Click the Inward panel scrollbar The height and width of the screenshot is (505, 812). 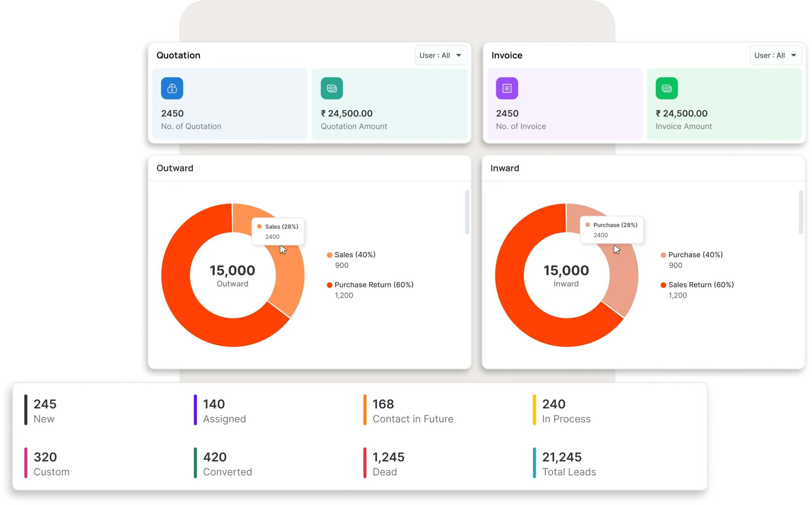(x=801, y=212)
